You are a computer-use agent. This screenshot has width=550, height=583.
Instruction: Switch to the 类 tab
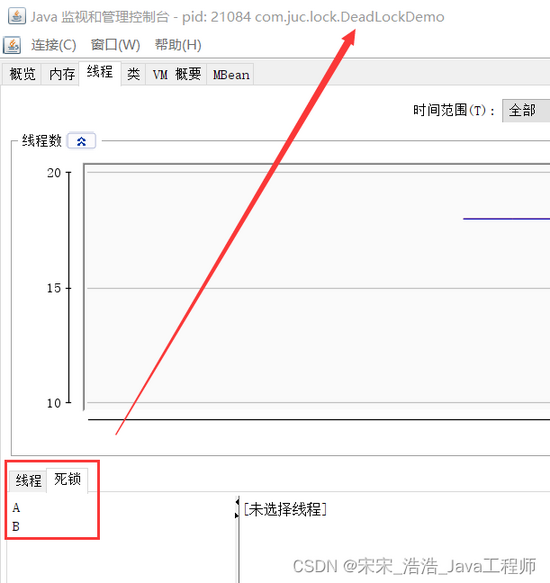pyautogui.click(x=134, y=74)
